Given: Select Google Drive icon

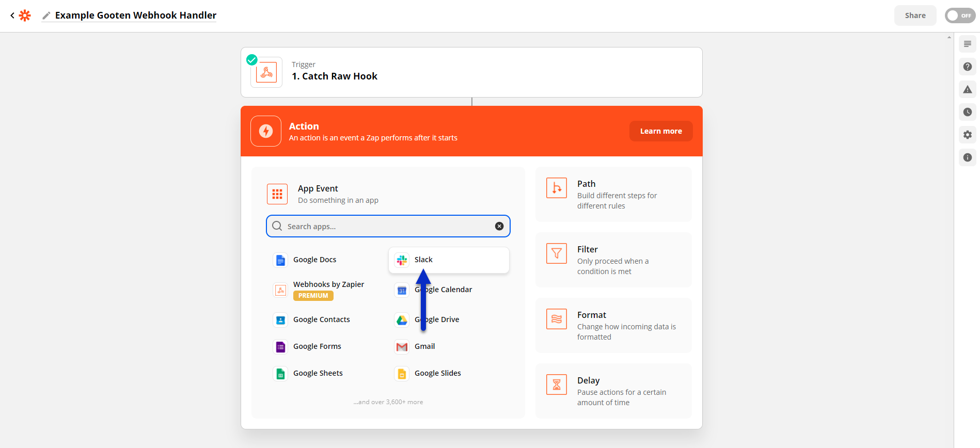Looking at the screenshot, I should click(x=402, y=320).
